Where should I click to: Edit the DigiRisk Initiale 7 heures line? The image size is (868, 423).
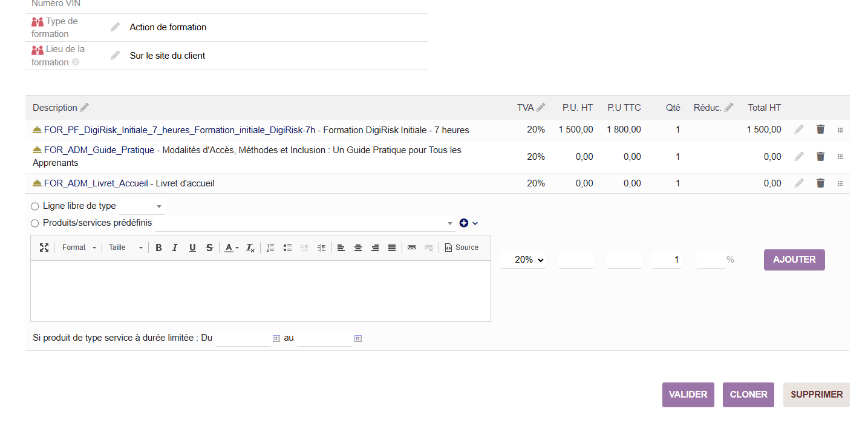coord(799,130)
